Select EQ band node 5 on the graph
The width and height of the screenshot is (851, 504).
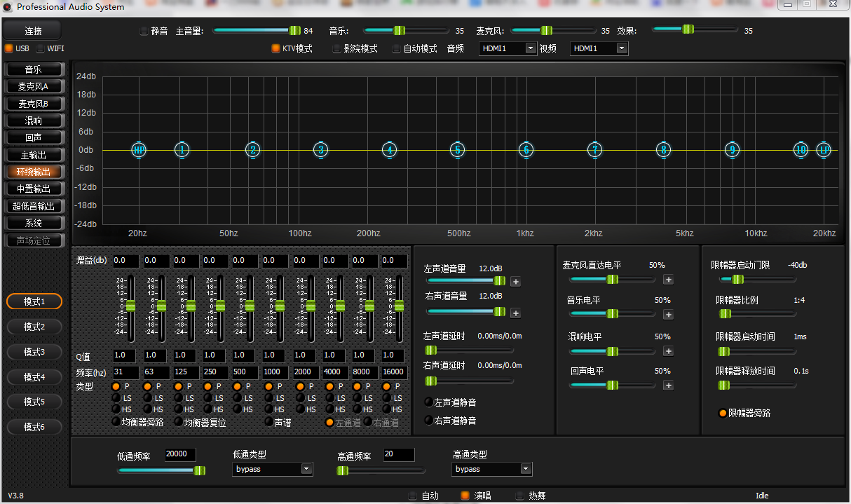click(458, 150)
